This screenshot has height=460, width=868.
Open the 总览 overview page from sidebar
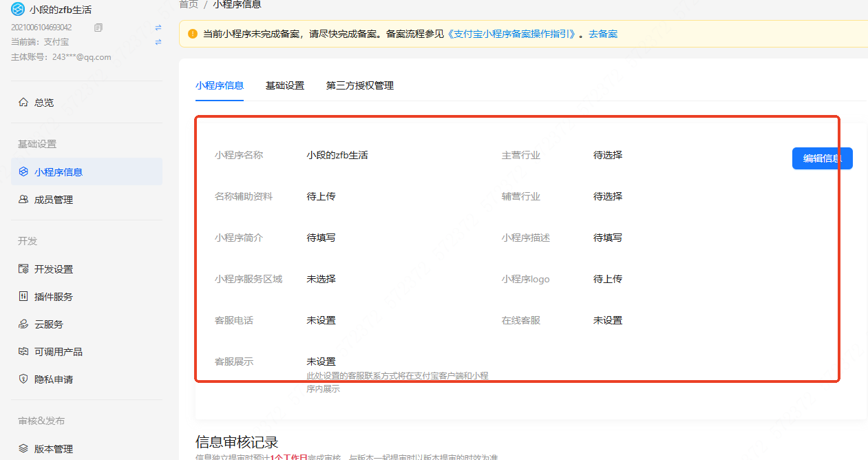[43, 102]
